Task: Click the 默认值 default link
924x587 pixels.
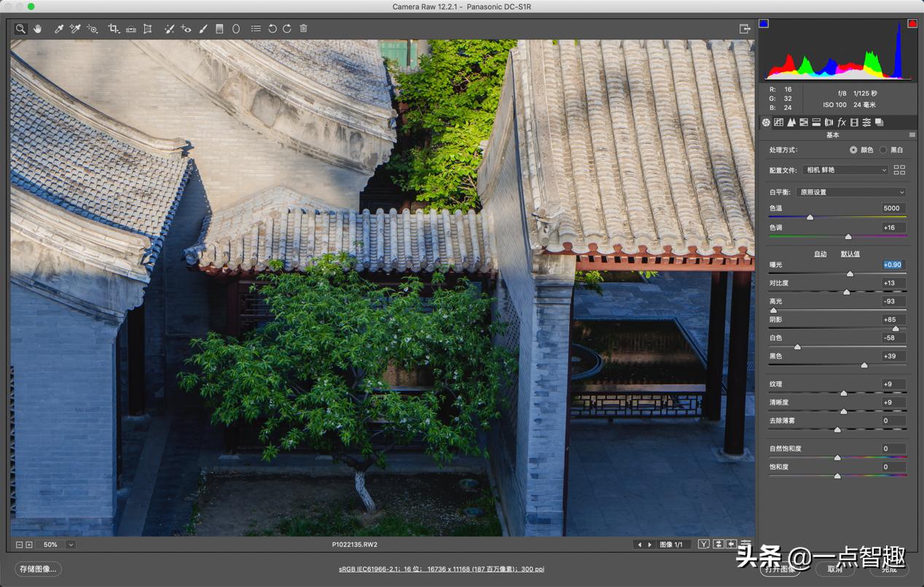Action: [850, 254]
